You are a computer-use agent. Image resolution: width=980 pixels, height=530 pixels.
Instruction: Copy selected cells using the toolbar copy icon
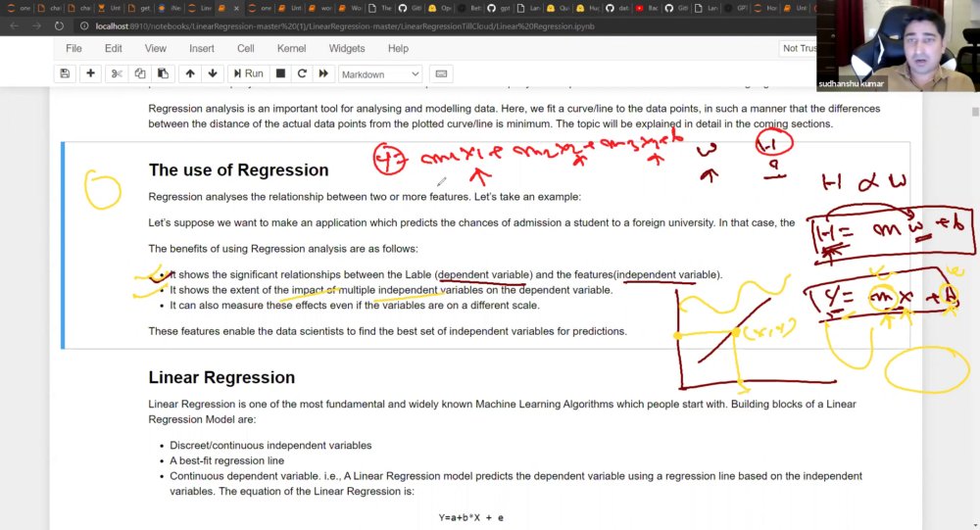pos(139,73)
